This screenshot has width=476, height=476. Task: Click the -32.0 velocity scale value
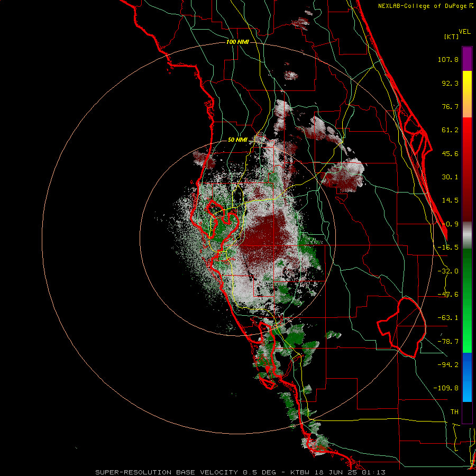pyautogui.click(x=448, y=271)
